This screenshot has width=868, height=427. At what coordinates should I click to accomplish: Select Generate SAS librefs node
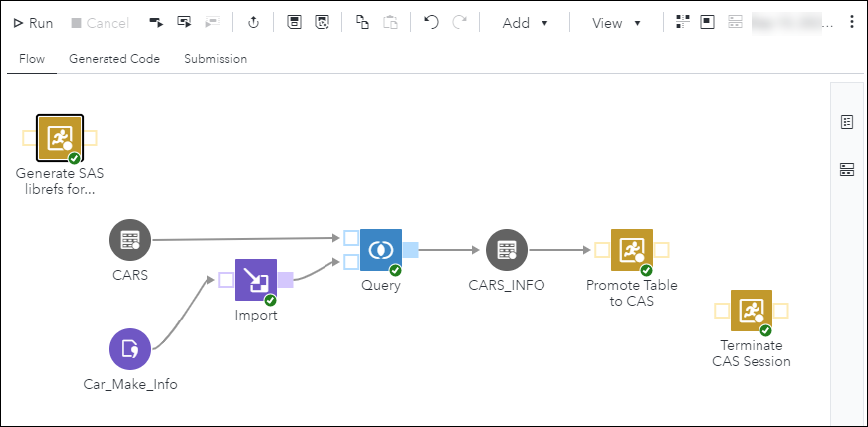pyautogui.click(x=59, y=138)
